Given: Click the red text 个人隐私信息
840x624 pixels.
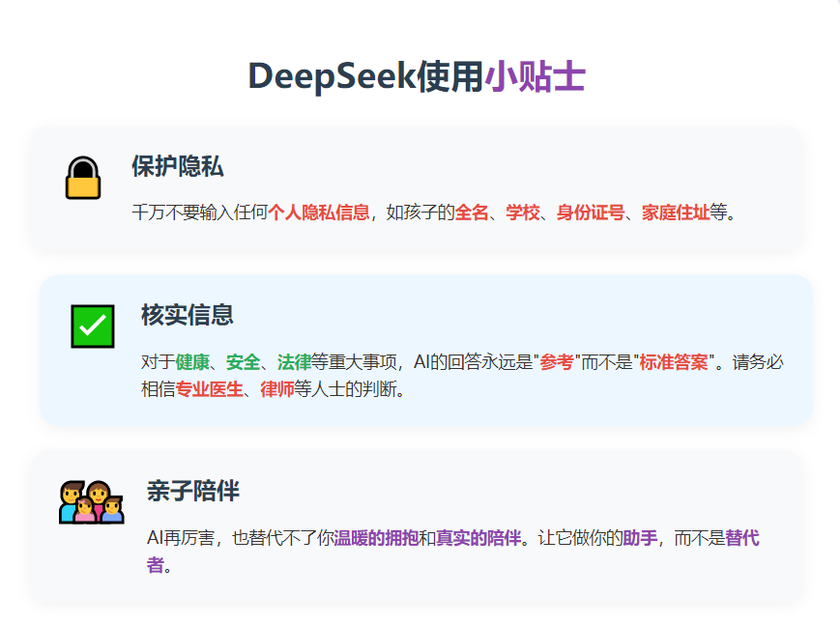Looking at the screenshot, I should (319, 213).
